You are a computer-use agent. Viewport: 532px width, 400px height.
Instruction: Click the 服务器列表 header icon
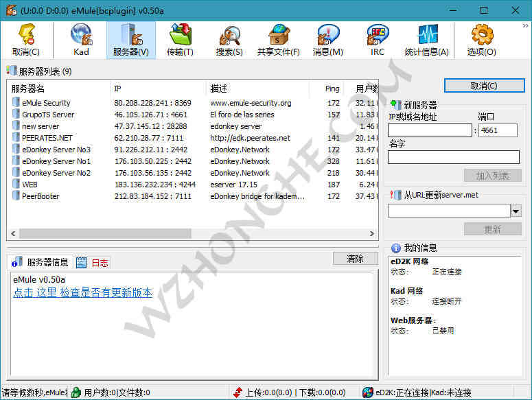tap(12, 71)
